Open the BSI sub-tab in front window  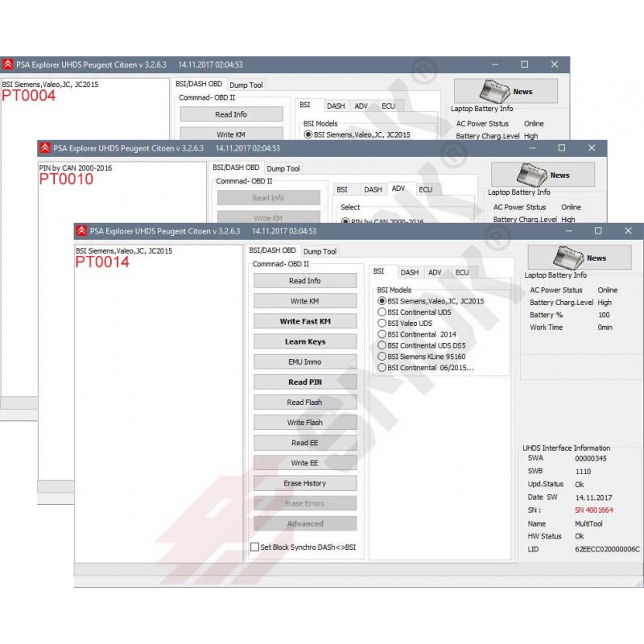coord(378,271)
